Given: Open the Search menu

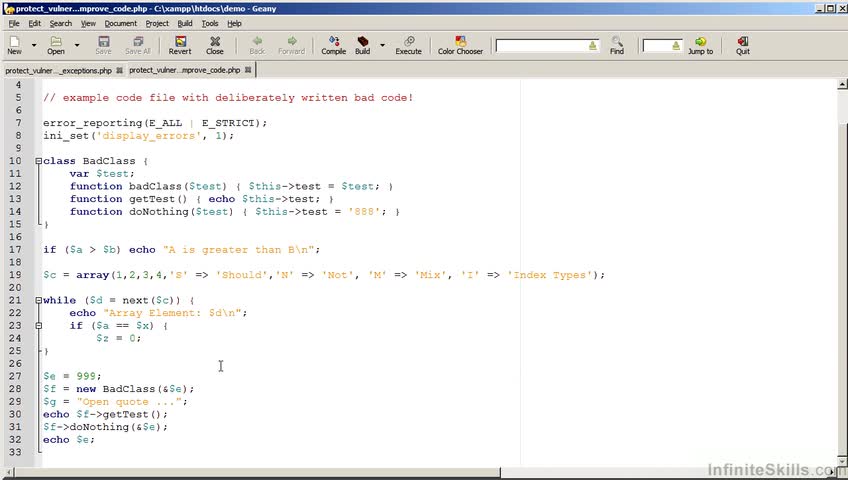Looking at the screenshot, I should (61, 23).
